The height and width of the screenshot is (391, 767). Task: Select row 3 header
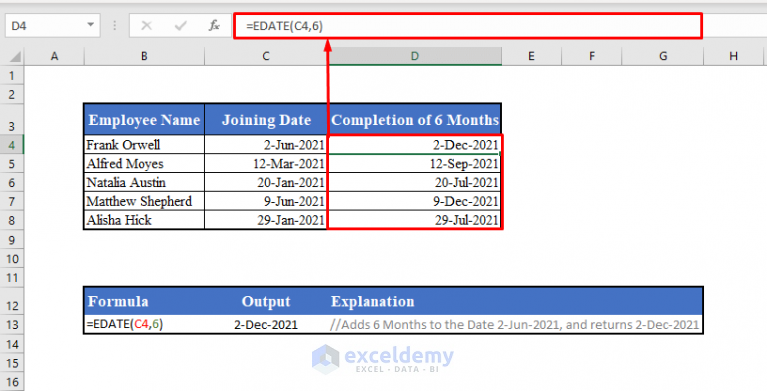click(x=12, y=119)
